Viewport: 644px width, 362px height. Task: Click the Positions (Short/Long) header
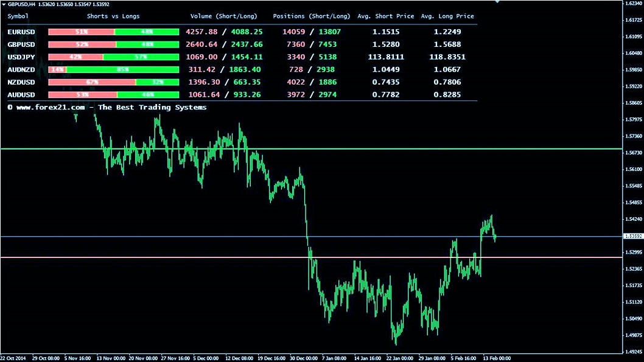(x=312, y=16)
